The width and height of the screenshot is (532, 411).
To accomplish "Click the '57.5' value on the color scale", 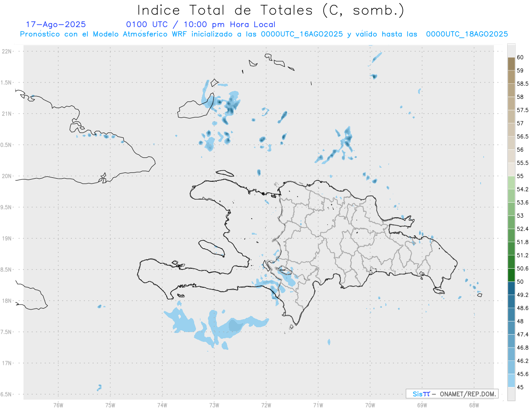I will coord(523,110).
